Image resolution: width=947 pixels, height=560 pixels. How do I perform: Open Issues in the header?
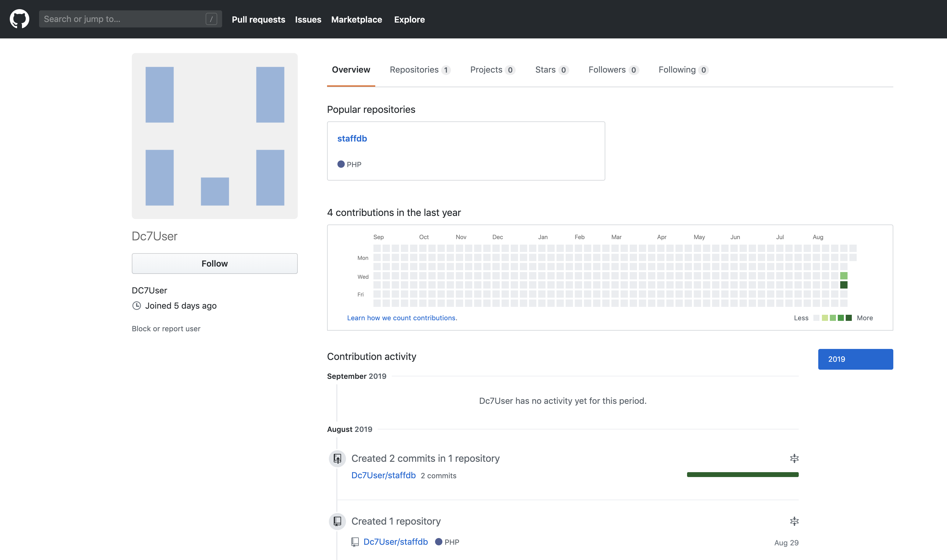pyautogui.click(x=308, y=19)
